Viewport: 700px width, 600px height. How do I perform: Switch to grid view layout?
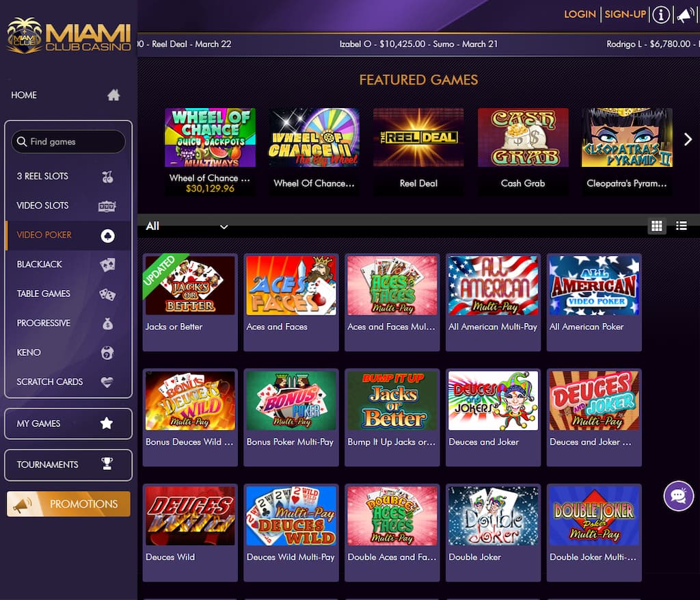pos(656,226)
